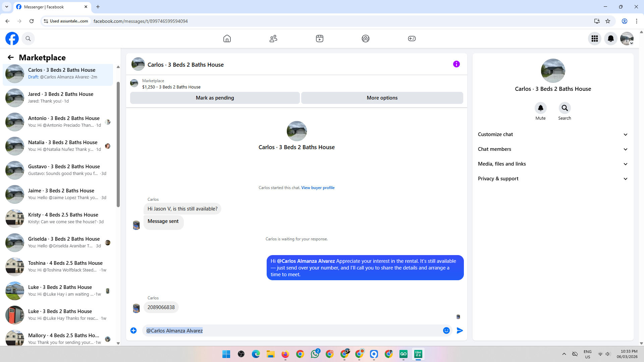The width and height of the screenshot is (644, 362).
Task: Expand the Privacy & support section
Action: pos(553,179)
